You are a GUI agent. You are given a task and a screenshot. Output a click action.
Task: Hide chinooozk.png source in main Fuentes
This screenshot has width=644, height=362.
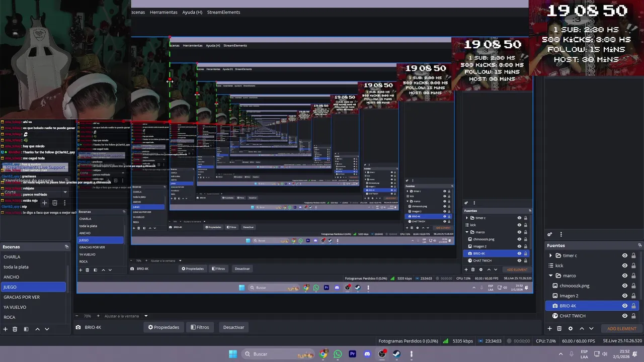coord(625,286)
